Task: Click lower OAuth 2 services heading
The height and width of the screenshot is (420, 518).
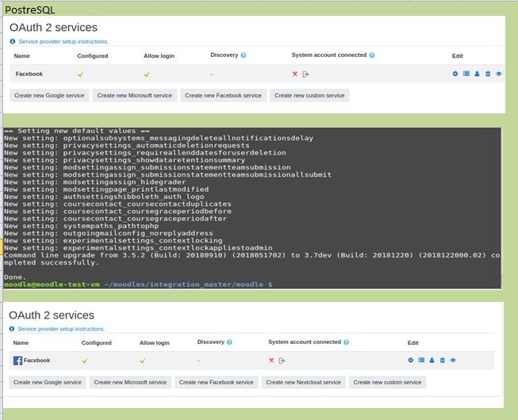Action: [x=52, y=315]
